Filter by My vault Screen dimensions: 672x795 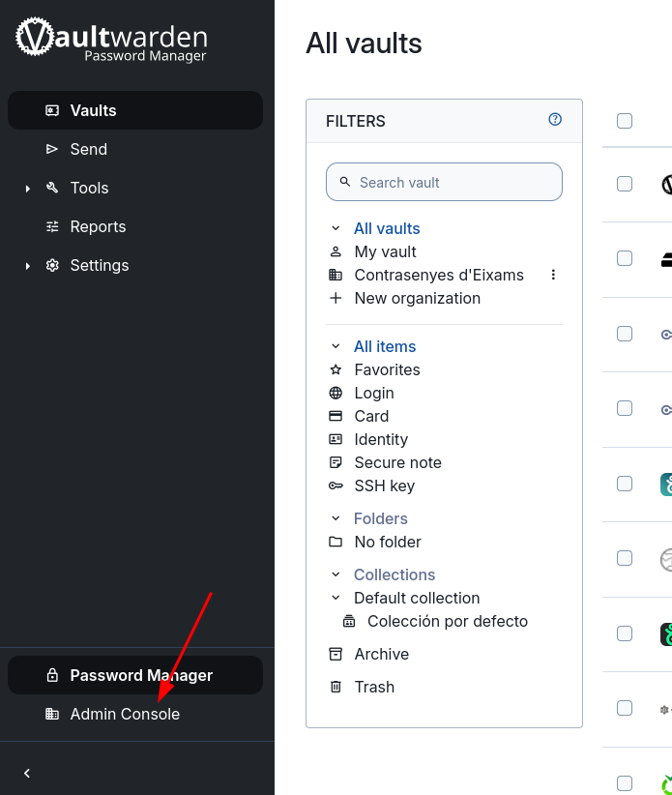385,251
